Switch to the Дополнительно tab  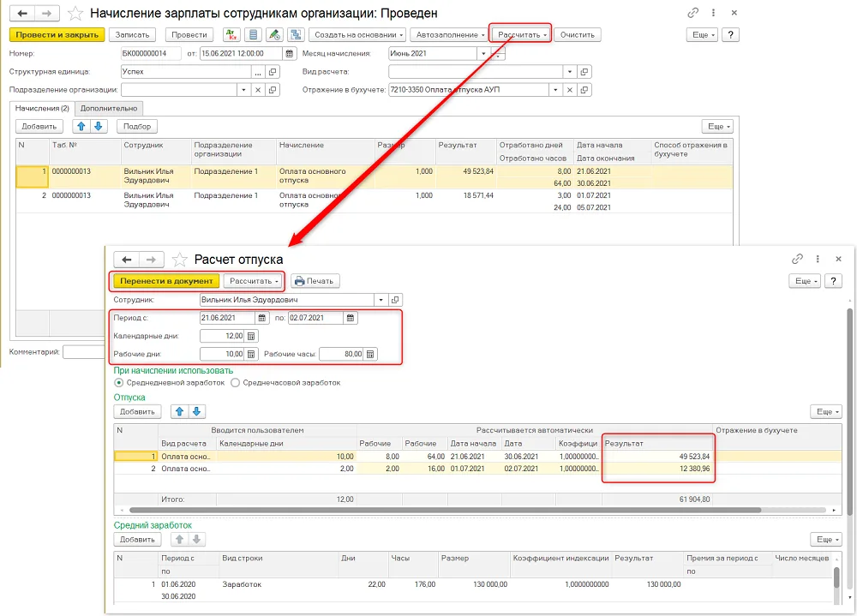(109, 108)
